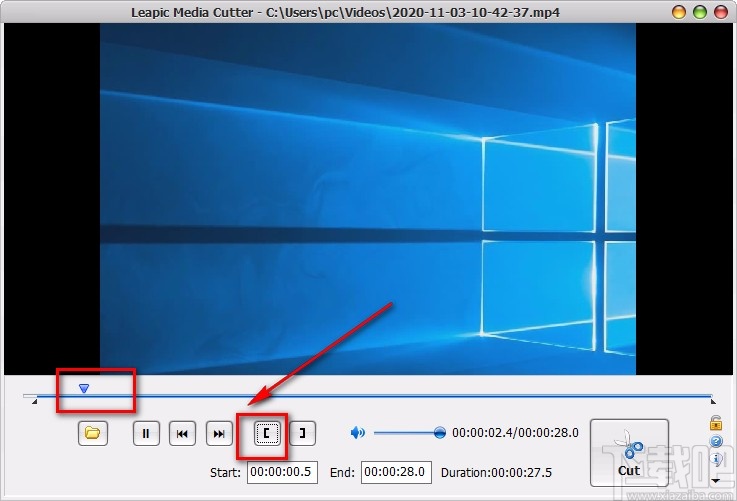Select the start trim marker on the timeline
This screenshot has width=737, height=501.
(x=34, y=401)
